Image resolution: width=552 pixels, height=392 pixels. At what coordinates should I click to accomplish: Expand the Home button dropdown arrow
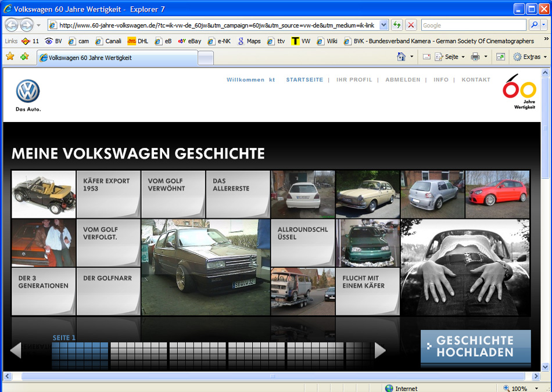tap(411, 57)
